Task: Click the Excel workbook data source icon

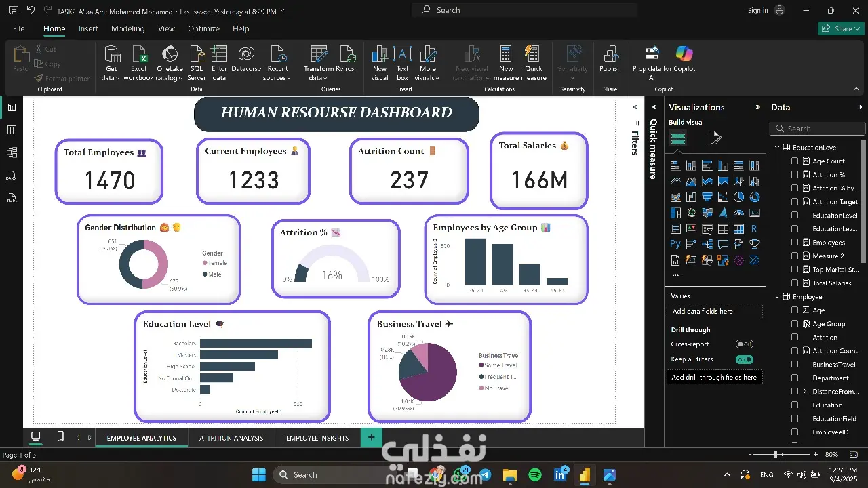Action: (138, 55)
